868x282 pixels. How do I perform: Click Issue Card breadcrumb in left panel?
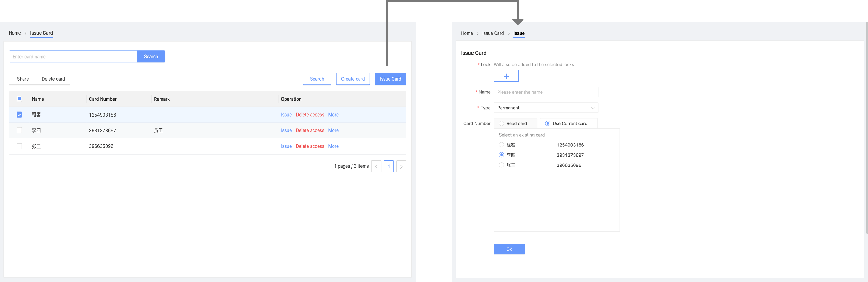[41, 33]
